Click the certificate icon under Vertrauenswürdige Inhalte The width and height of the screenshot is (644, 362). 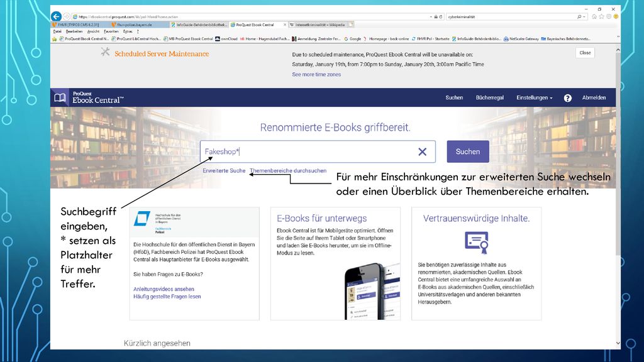pos(477,242)
